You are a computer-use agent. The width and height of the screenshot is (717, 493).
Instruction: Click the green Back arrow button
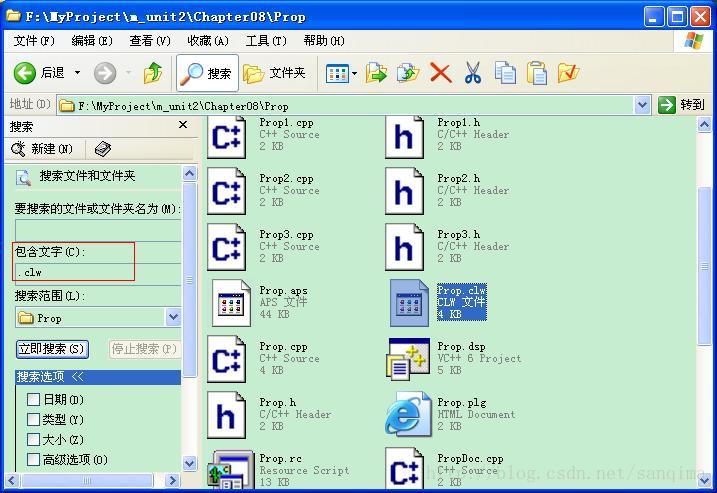pos(24,73)
